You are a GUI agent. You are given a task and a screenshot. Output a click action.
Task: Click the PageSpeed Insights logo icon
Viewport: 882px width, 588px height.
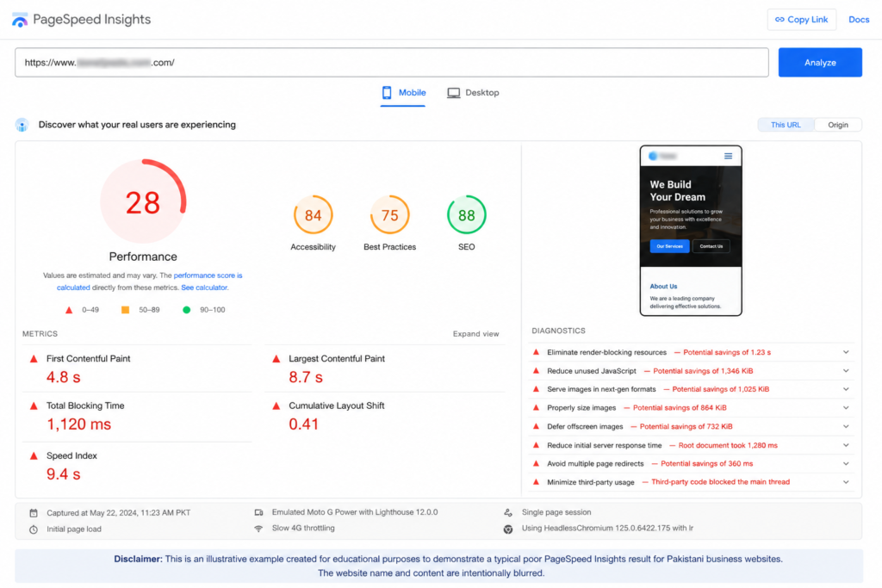(20, 20)
